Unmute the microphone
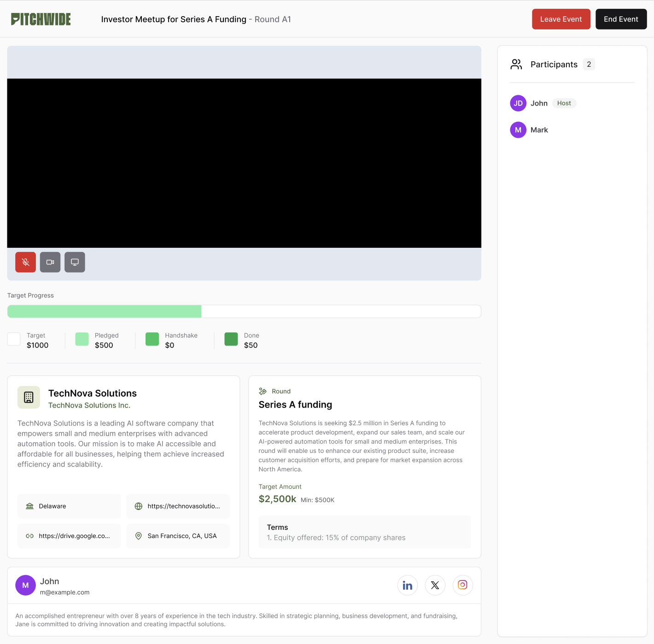The width and height of the screenshot is (654, 644). point(25,262)
